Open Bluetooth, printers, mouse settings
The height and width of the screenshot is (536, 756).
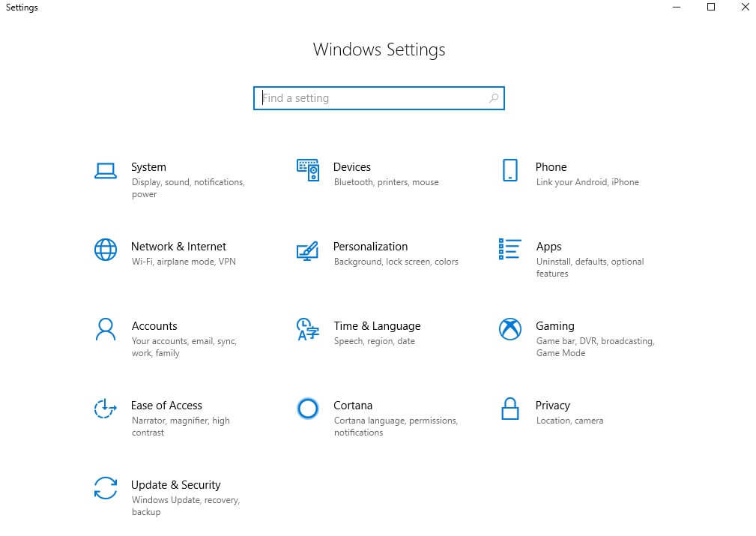tap(386, 181)
